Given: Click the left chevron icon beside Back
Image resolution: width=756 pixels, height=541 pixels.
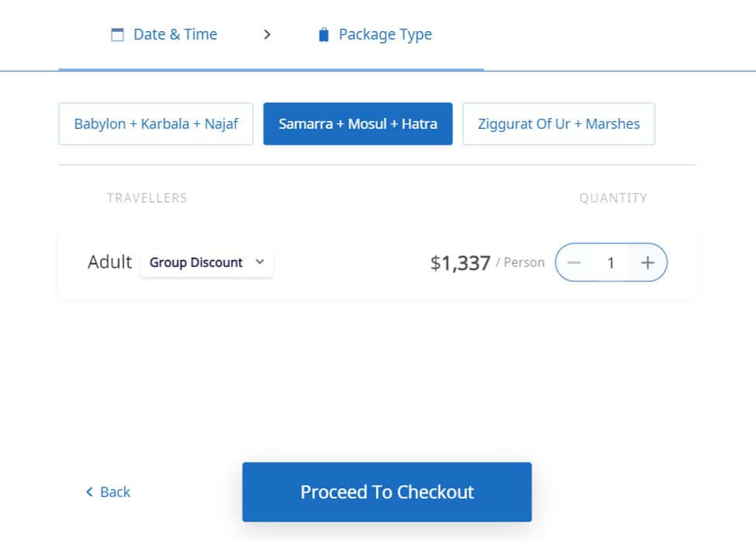Looking at the screenshot, I should (89, 492).
